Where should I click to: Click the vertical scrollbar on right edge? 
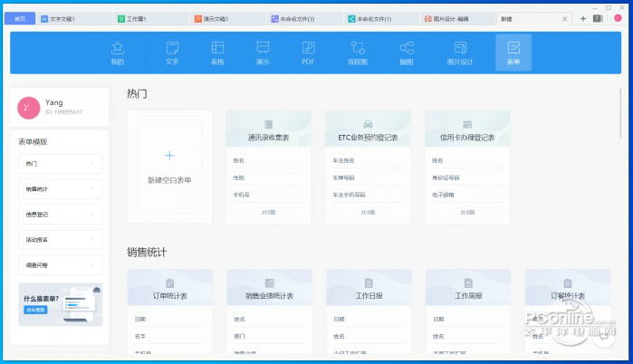(x=620, y=113)
